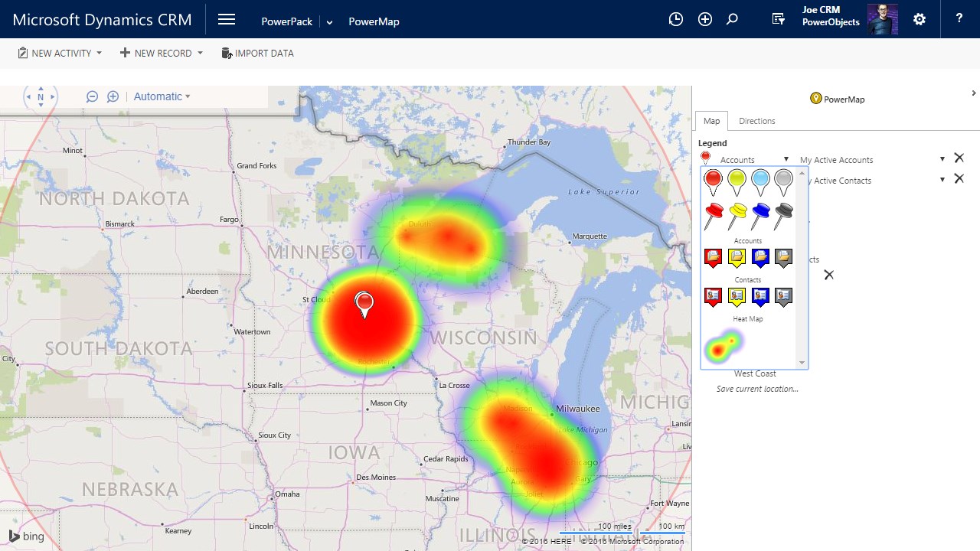980x551 pixels.
Task: Remove the My Active Contacts legend row
Action: click(x=959, y=178)
